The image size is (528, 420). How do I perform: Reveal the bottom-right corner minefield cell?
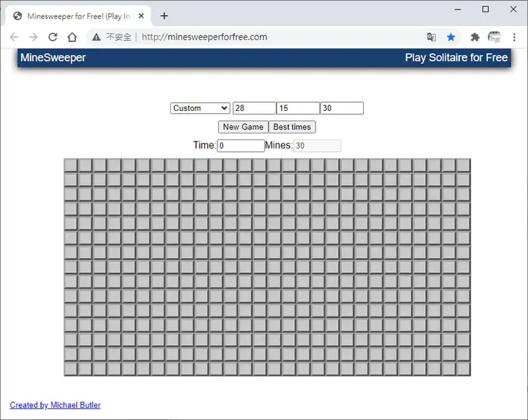464,369
